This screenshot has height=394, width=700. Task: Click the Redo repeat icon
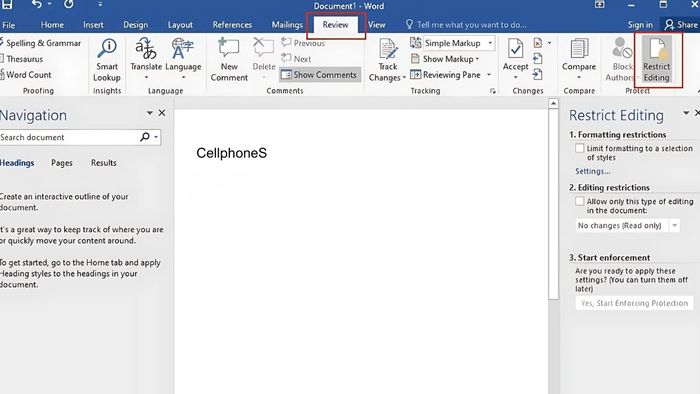click(68, 4)
